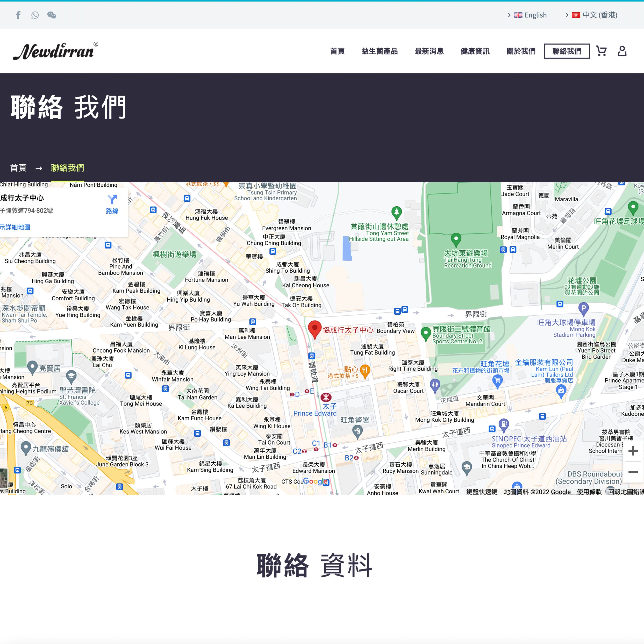Viewport: 644px width, 644px height.
Task: Switch language to 中文 (香港)
Action: coord(595,15)
